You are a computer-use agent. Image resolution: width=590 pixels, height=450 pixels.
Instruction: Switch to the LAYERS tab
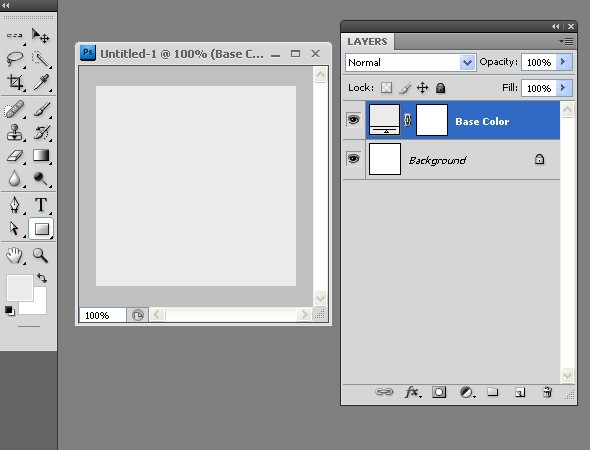coord(367,41)
